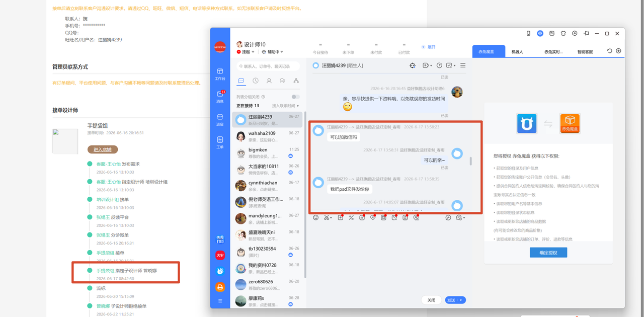644x317 pixels.
Task: Expand stats with the 展开 control
Action: (429, 47)
